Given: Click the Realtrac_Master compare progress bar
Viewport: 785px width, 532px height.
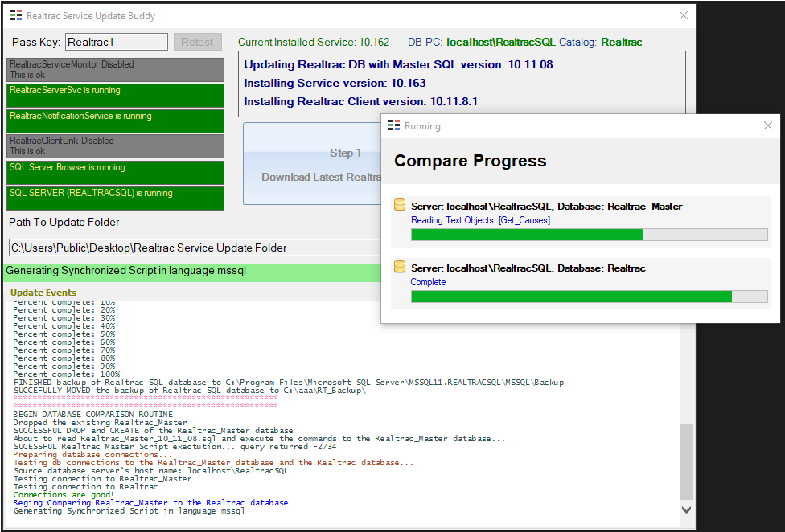Looking at the screenshot, I should [590, 235].
